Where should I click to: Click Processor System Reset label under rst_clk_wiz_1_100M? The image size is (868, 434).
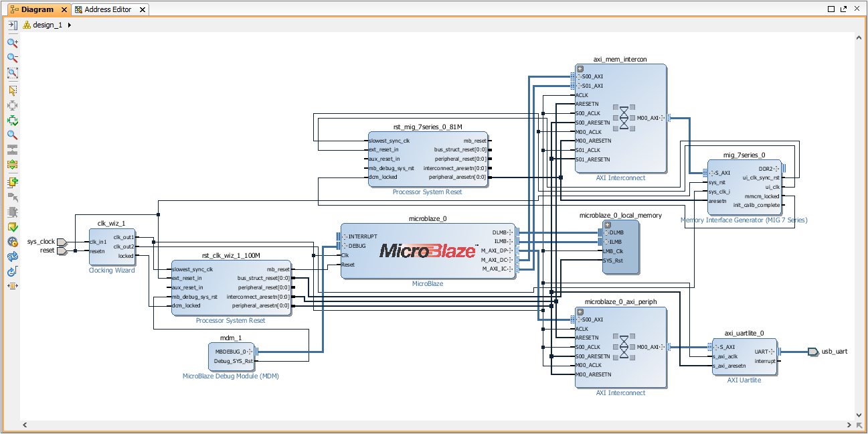click(230, 321)
